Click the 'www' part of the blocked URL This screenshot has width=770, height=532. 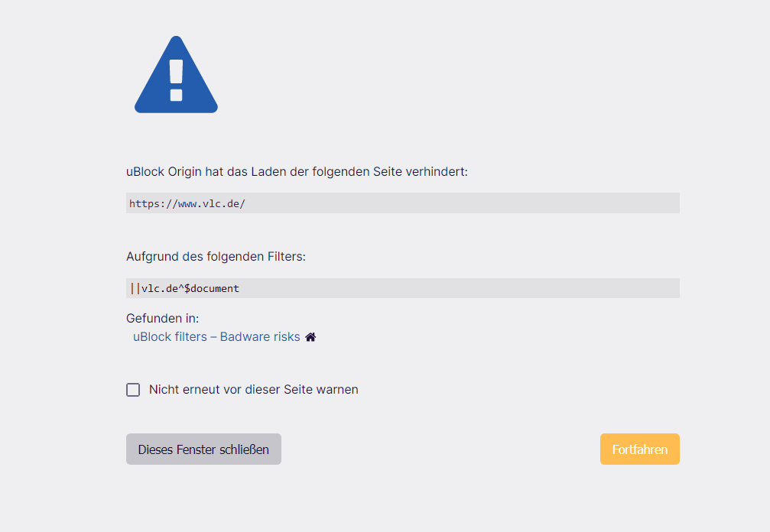[187, 203]
